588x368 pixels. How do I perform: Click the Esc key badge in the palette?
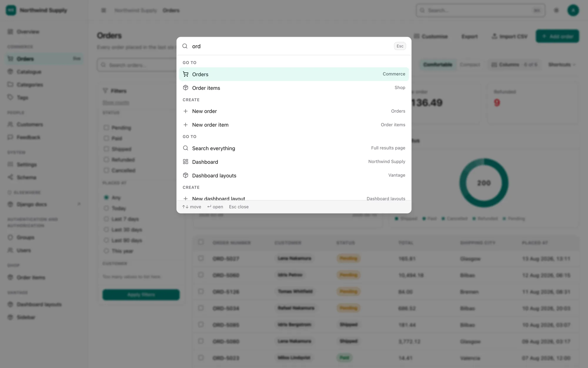pyautogui.click(x=400, y=46)
